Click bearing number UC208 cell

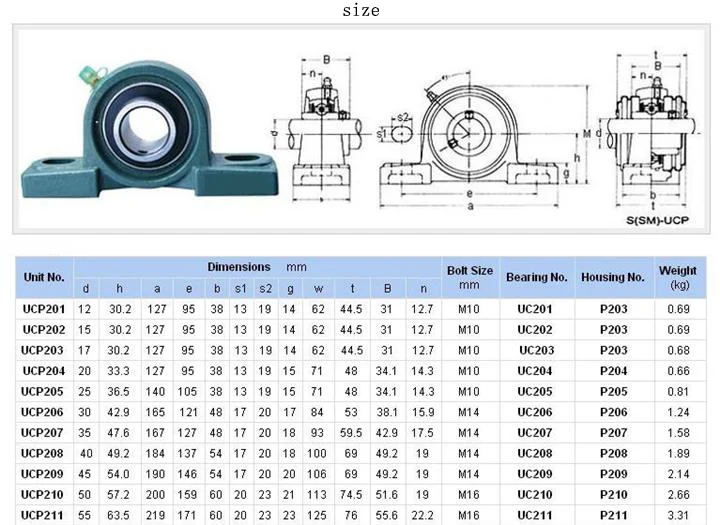(535, 453)
